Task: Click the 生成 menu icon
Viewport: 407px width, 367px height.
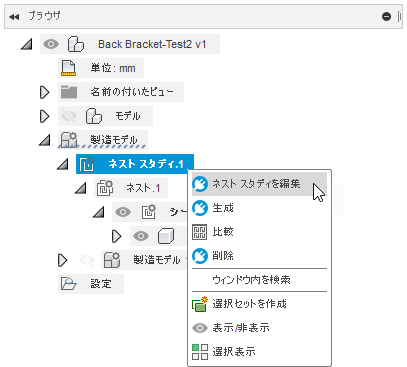Action: [x=200, y=208]
